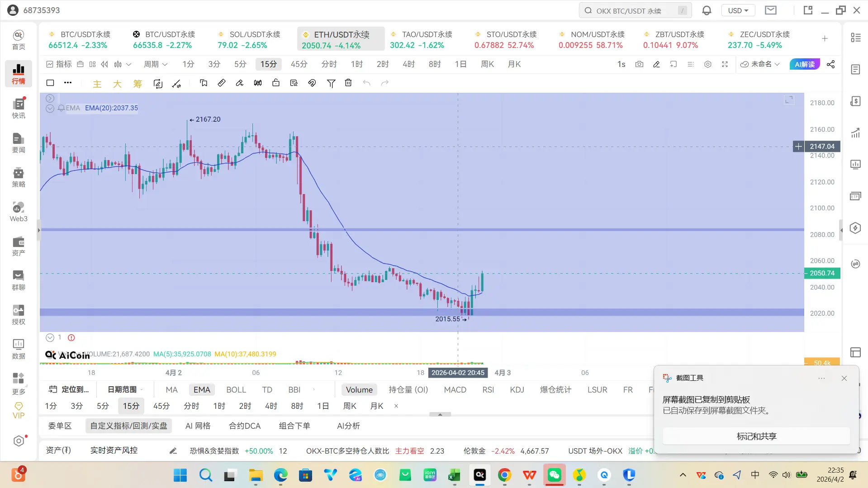The height and width of the screenshot is (488, 868).
Task: Open the 首页 home icon in left sidebar
Action: [x=19, y=40]
